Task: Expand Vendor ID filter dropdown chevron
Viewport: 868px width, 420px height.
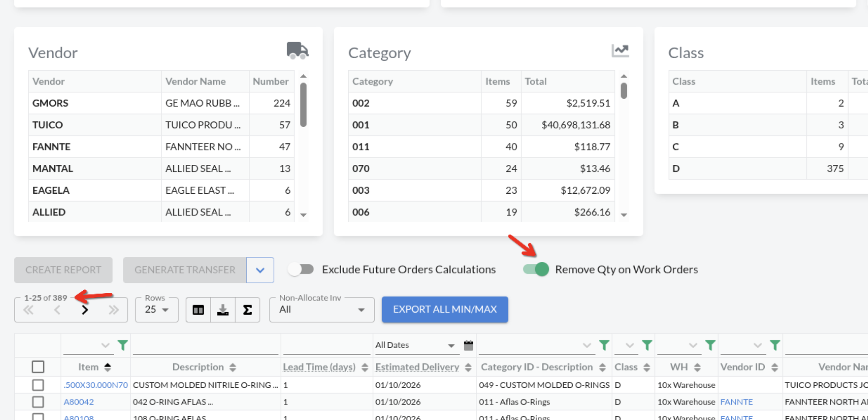Action: [x=757, y=346]
